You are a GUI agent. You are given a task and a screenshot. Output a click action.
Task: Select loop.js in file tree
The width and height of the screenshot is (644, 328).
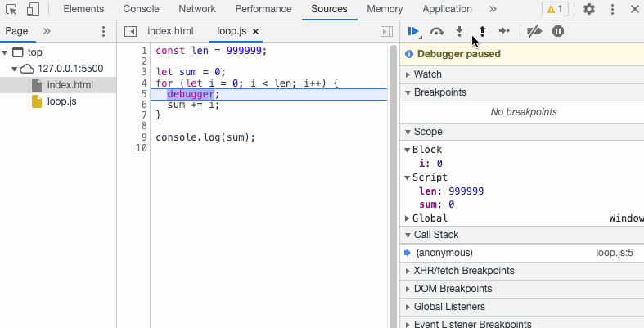pyautogui.click(x=61, y=101)
